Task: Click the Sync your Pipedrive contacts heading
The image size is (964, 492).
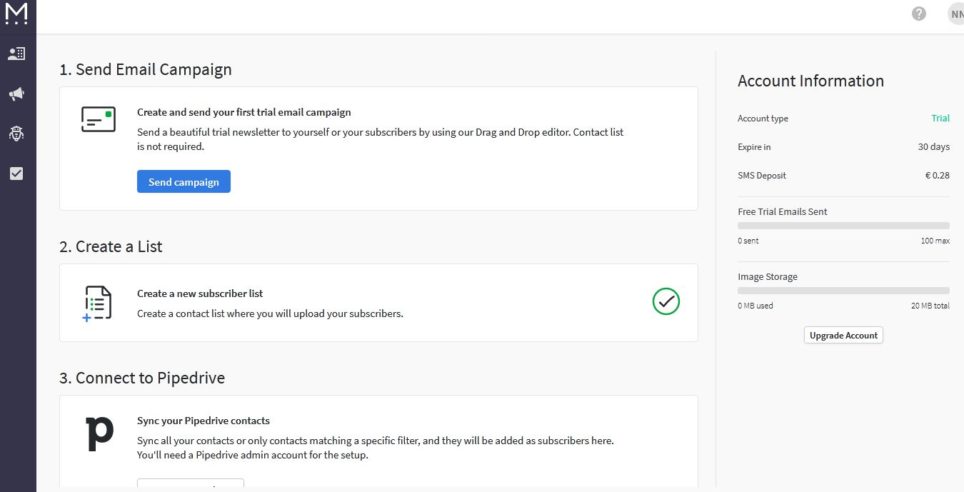Action: click(x=203, y=421)
